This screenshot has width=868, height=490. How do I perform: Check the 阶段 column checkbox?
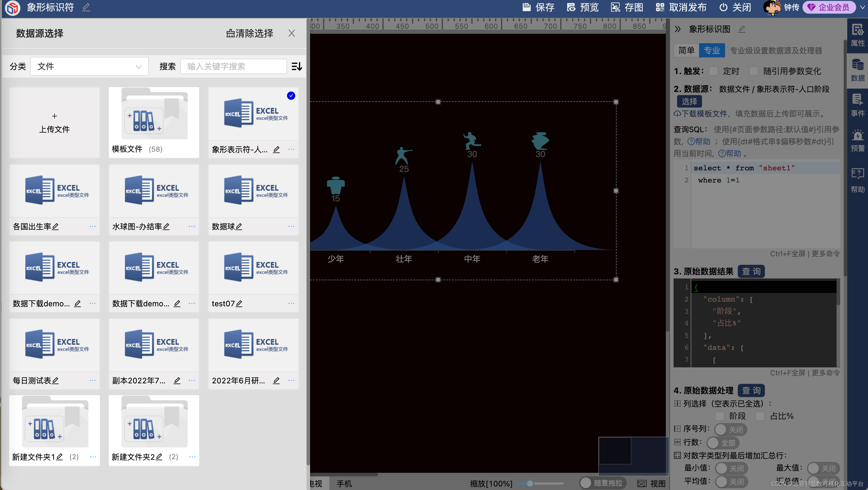click(x=719, y=416)
